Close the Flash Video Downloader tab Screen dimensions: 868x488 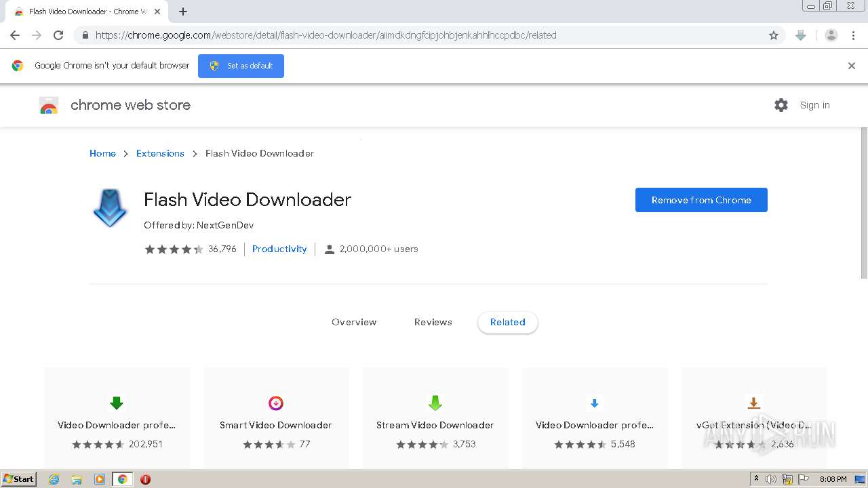coord(157,12)
